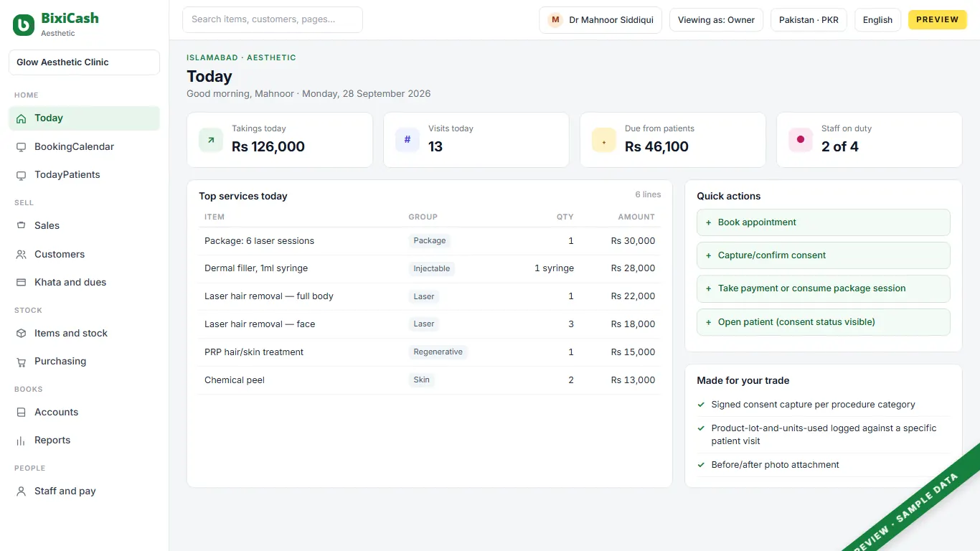Go to Purchasing
Screen dimensions: 980x551
point(84,362)
